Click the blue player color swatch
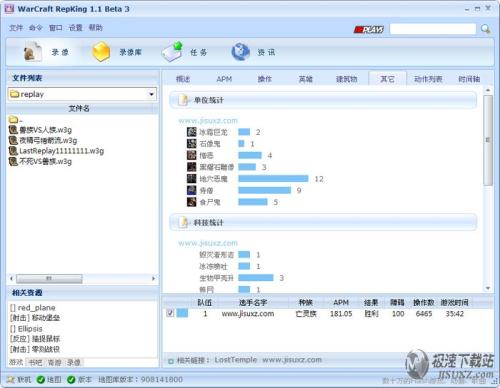 coord(182,313)
